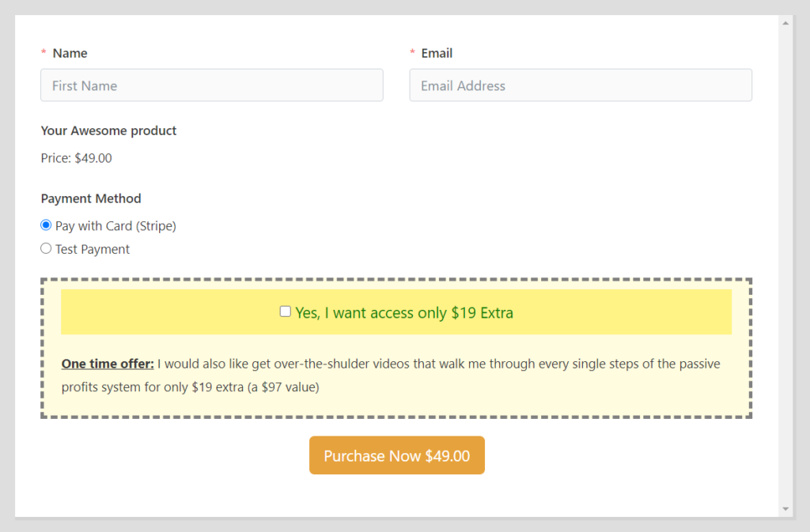Click inside the Email Address input field
This screenshot has width=810, height=532.
(x=580, y=85)
